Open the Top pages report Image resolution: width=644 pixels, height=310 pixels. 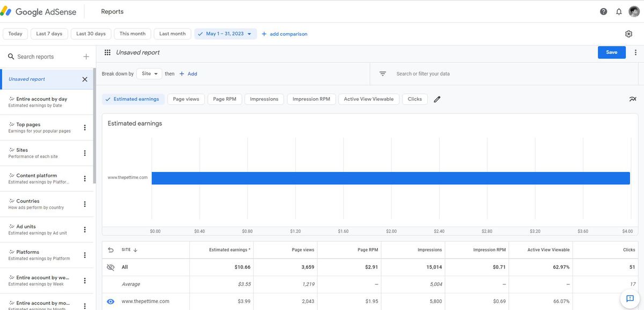click(x=40, y=127)
